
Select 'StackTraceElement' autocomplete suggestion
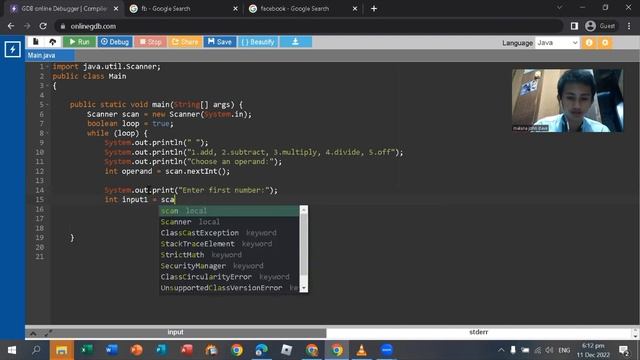(x=229, y=244)
